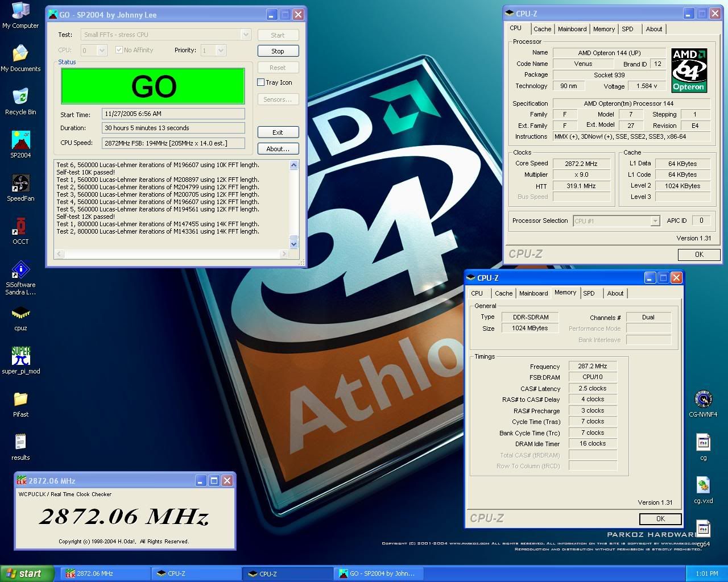Click the memory Frequency value 287.2 MHz
The height and width of the screenshot is (582, 728).
click(593, 367)
